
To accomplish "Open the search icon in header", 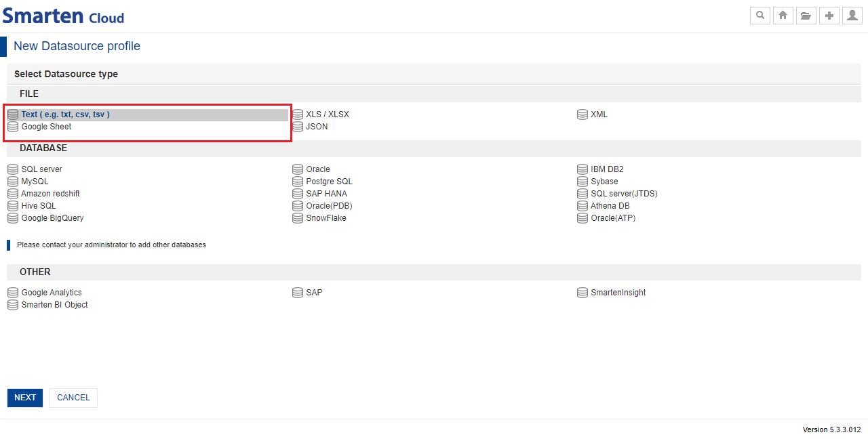I will click(x=760, y=16).
